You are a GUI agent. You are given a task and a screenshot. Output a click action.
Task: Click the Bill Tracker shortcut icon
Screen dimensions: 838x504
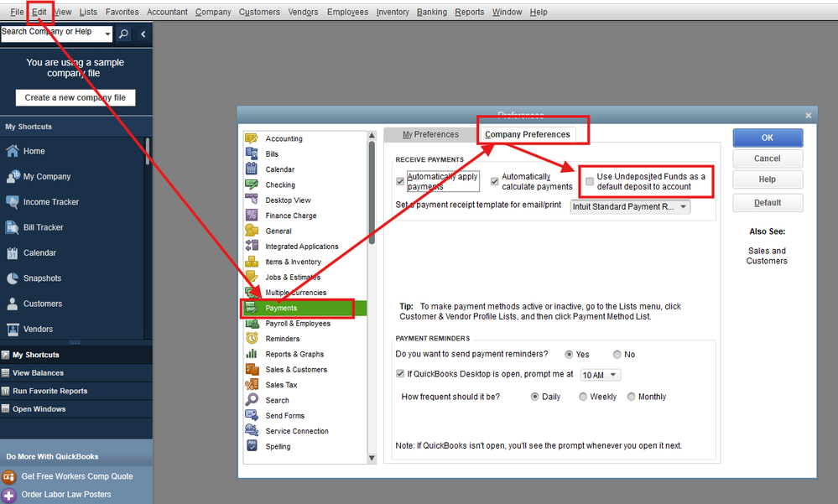(13, 227)
